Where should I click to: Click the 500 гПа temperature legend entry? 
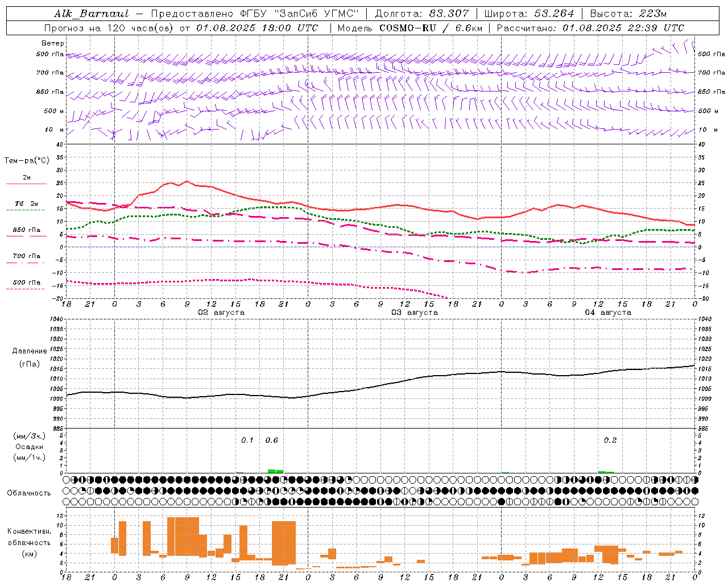point(27,282)
